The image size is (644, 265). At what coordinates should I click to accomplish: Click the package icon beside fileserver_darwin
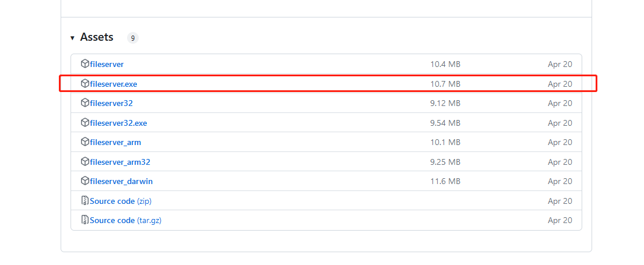(85, 181)
